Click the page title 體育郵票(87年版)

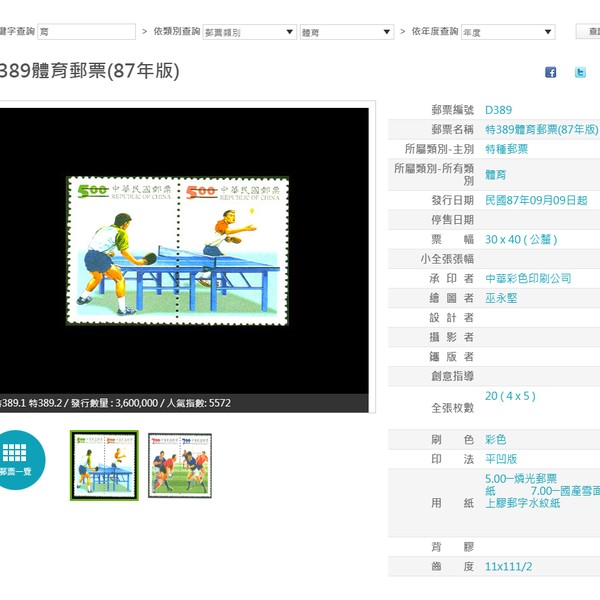(89, 71)
